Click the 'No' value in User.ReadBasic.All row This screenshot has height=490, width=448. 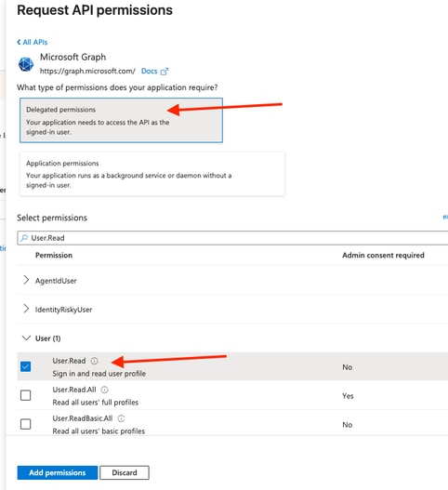tap(348, 425)
